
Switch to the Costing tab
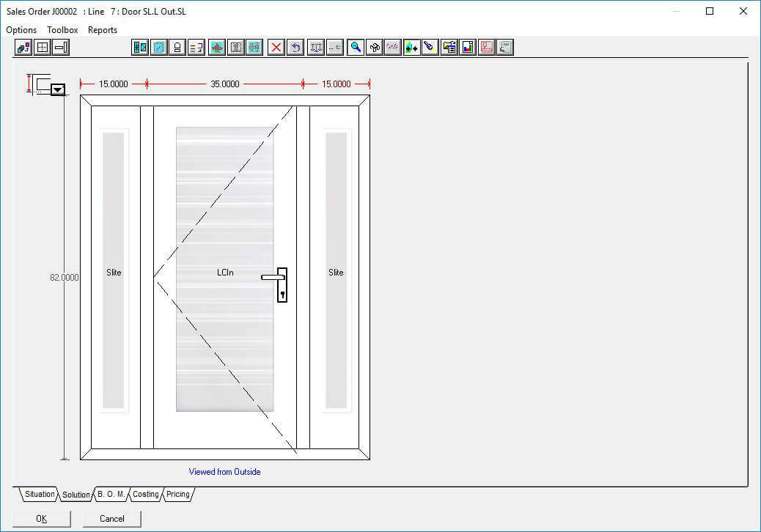click(x=145, y=495)
